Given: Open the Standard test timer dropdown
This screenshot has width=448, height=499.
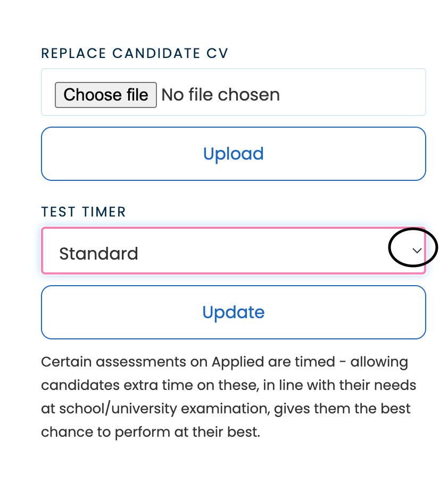Looking at the screenshot, I should pos(233,251).
